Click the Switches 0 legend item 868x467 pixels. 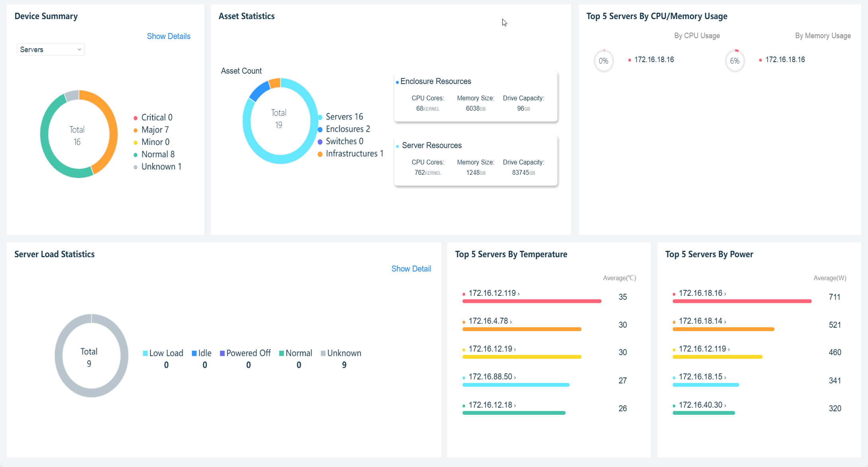coord(341,141)
